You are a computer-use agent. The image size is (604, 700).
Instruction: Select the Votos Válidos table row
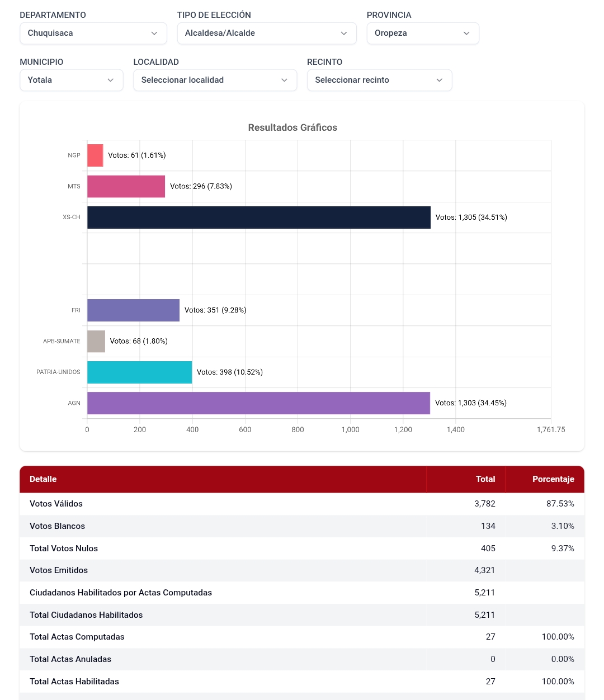click(301, 504)
